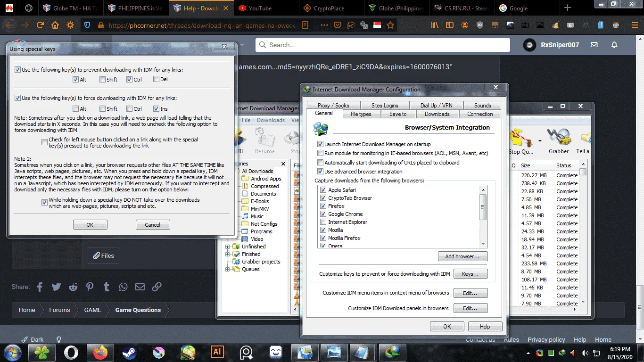Image resolution: width=644 pixels, height=362 pixels.
Task: Uncheck Launch Internet Download Manager on startup
Action: click(321, 144)
